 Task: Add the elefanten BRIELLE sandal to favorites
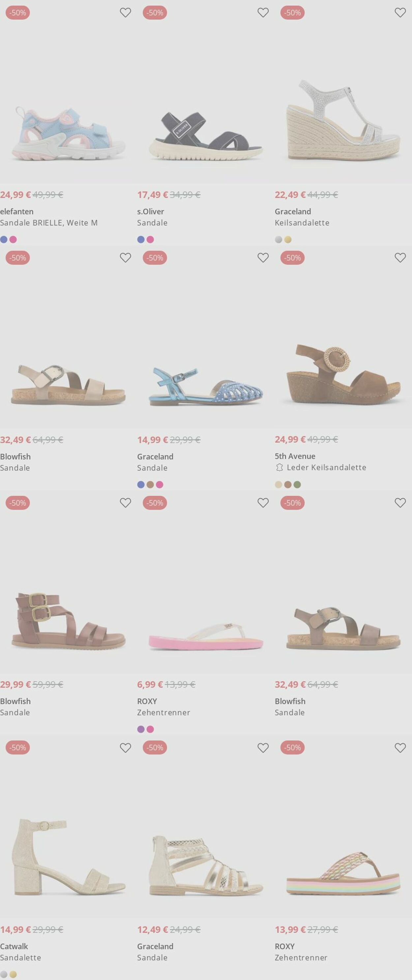pyautogui.click(x=126, y=13)
